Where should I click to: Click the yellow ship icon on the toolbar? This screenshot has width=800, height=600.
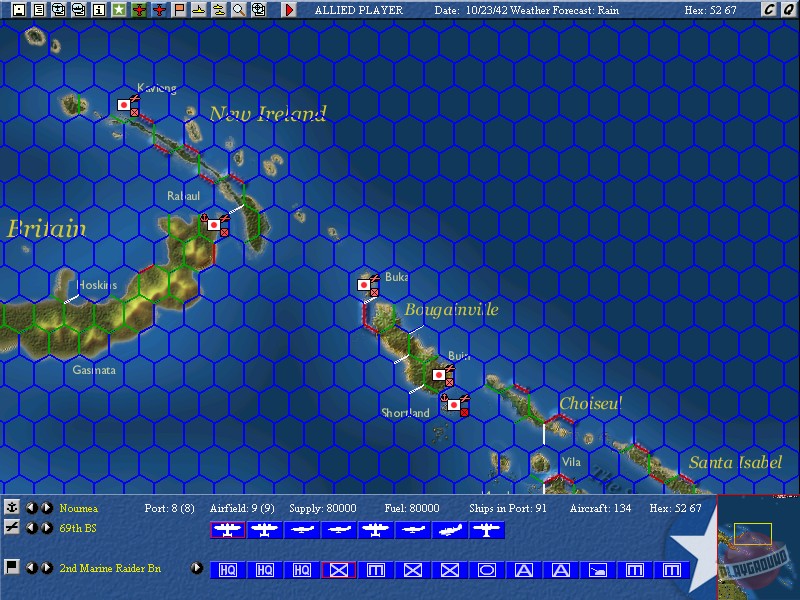[x=197, y=8]
